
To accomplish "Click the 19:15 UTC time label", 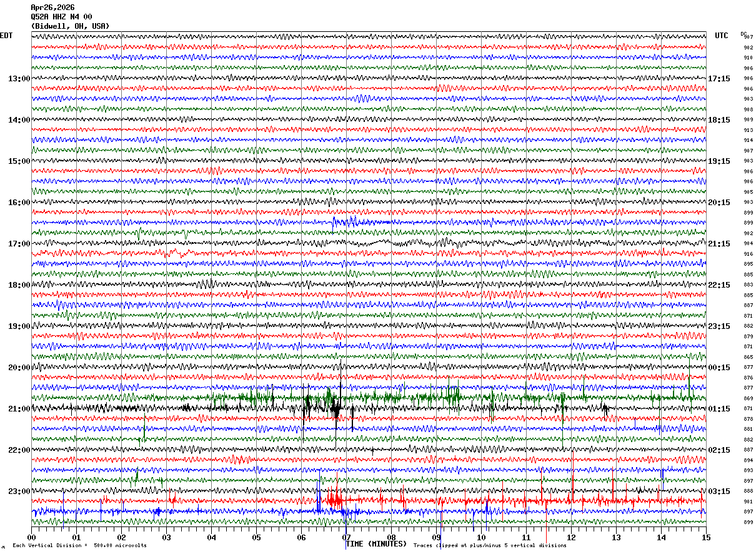I will tap(719, 161).
